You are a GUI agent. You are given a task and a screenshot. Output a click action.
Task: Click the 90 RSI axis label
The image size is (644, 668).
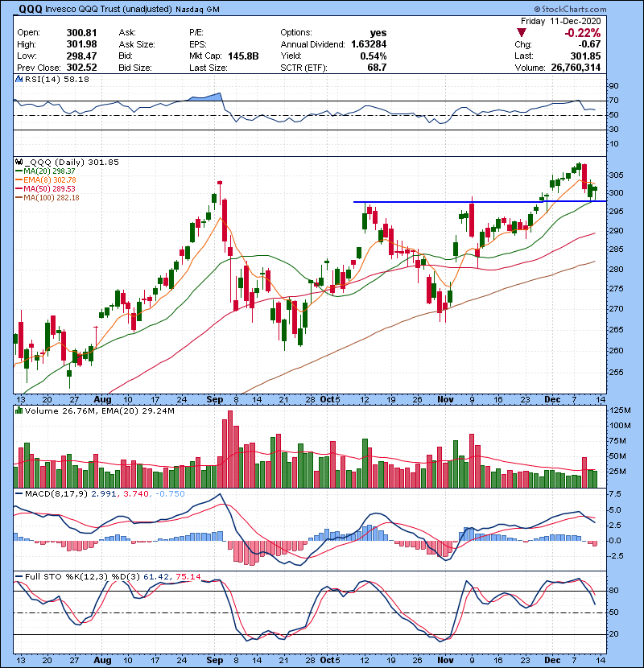tap(613, 85)
